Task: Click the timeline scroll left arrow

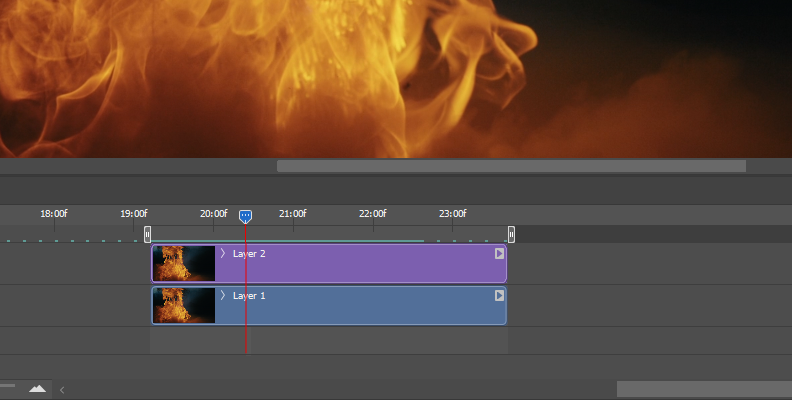Action: coord(61,389)
